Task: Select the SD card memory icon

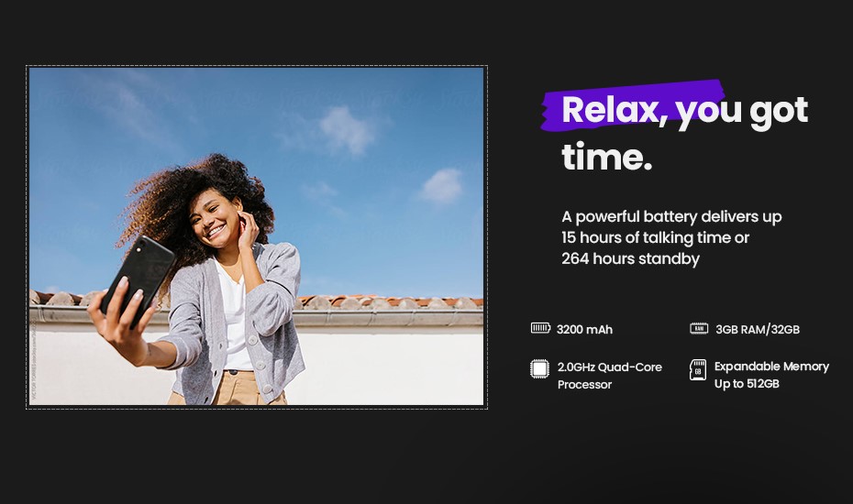Action: (x=698, y=369)
